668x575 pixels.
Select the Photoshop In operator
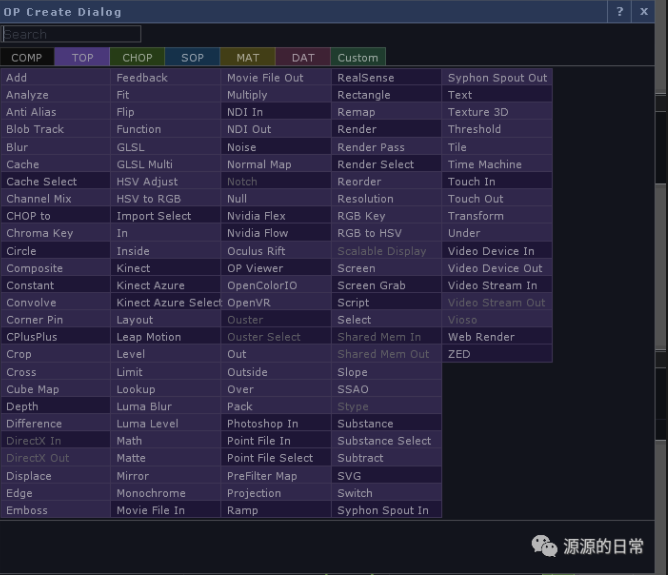coord(276,423)
